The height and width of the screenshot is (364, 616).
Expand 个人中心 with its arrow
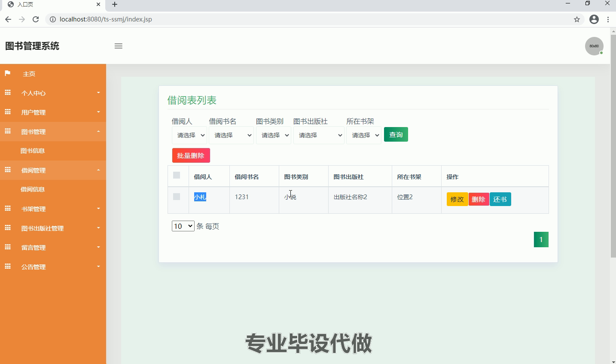coord(98,93)
